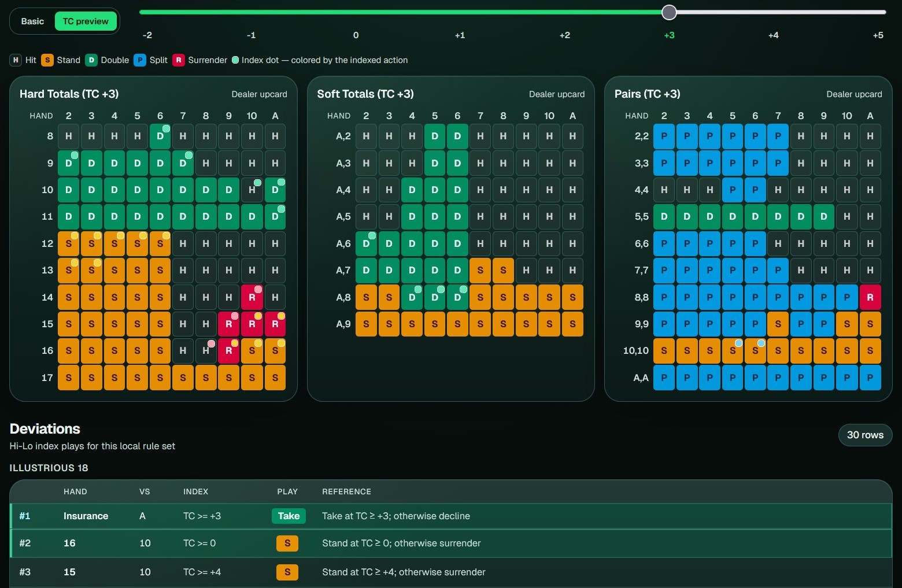
Task: Select soft A,7 vs dealer 7 stand cell
Action: (480, 270)
